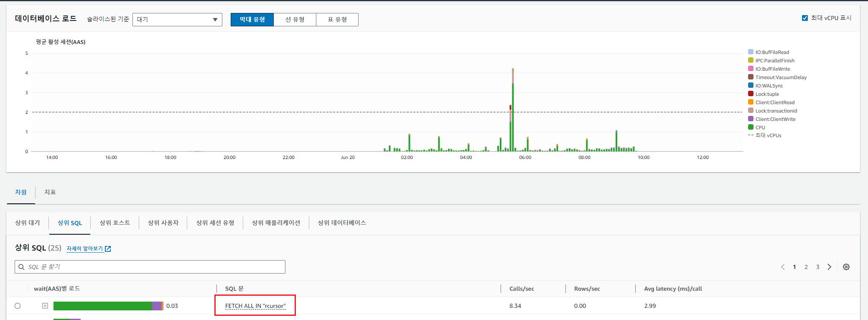Switch chart to 선 유형 view
Image resolution: width=868 pixels, height=320 pixels.
point(295,20)
